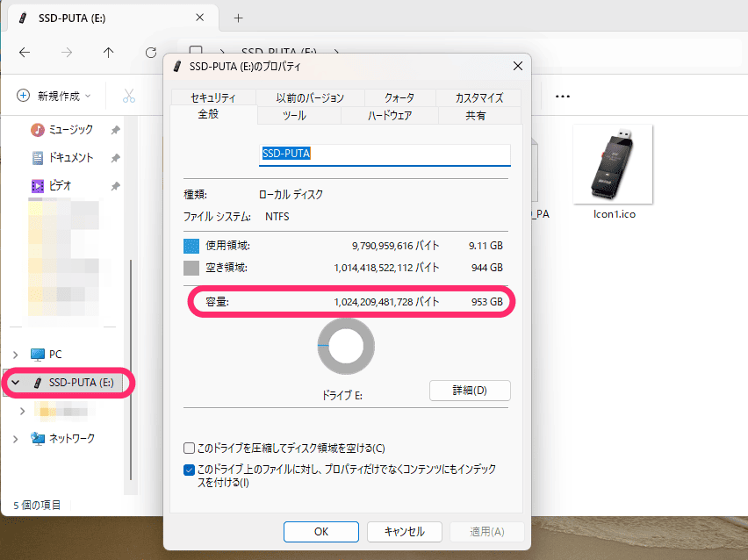This screenshot has height=560, width=748.
Task: Enable the drive compression checkbox
Action: [x=189, y=448]
